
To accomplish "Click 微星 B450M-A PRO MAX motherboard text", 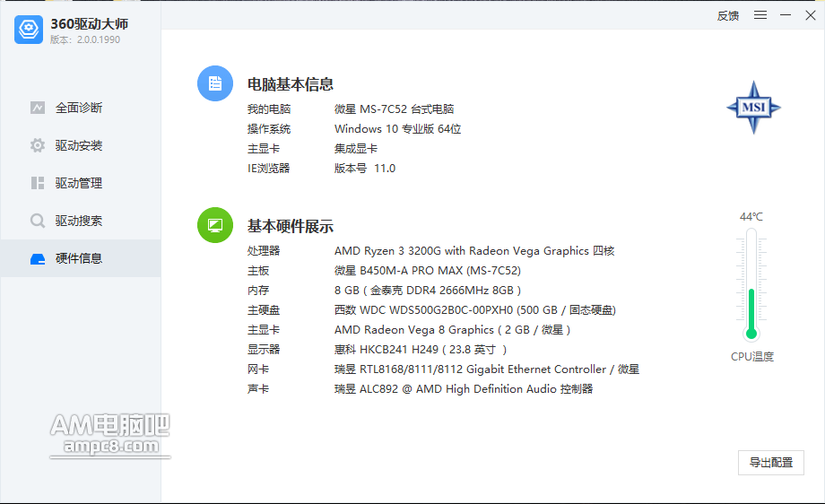I will [427, 271].
